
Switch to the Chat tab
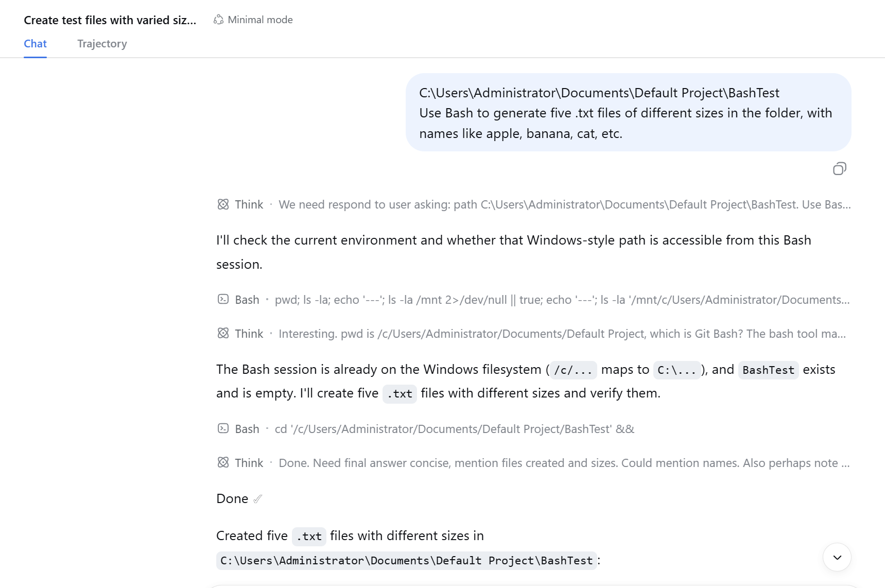(35, 44)
